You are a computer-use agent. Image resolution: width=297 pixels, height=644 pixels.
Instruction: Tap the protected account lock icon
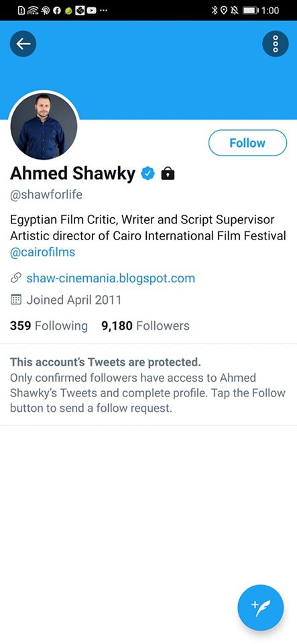168,174
